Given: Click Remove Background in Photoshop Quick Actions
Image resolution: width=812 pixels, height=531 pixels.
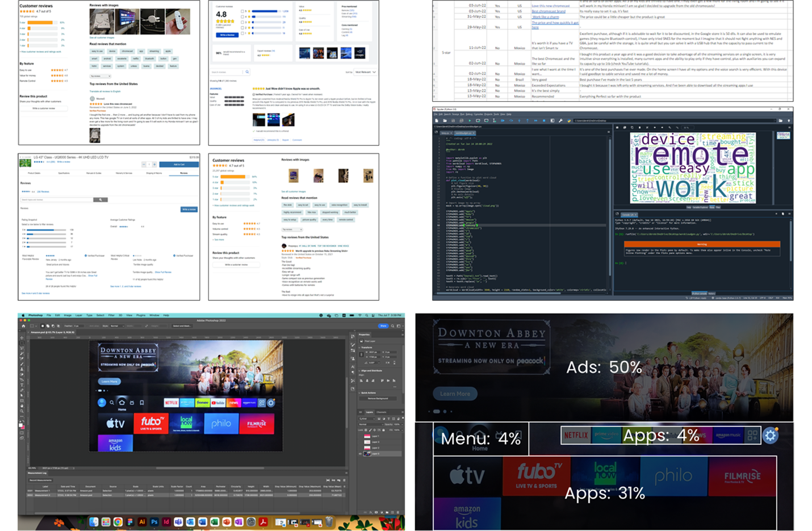Looking at the screenshot, I should coord(378,399).
